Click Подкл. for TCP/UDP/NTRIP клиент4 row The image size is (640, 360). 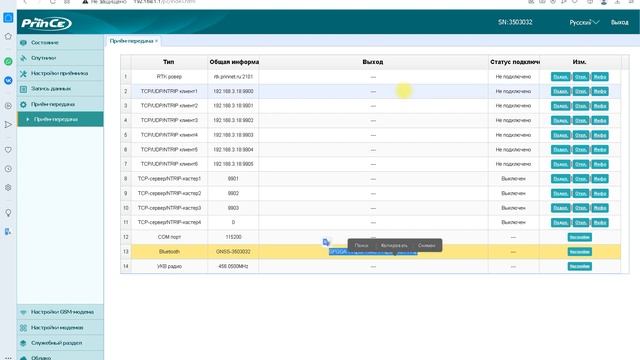point(560,135)
